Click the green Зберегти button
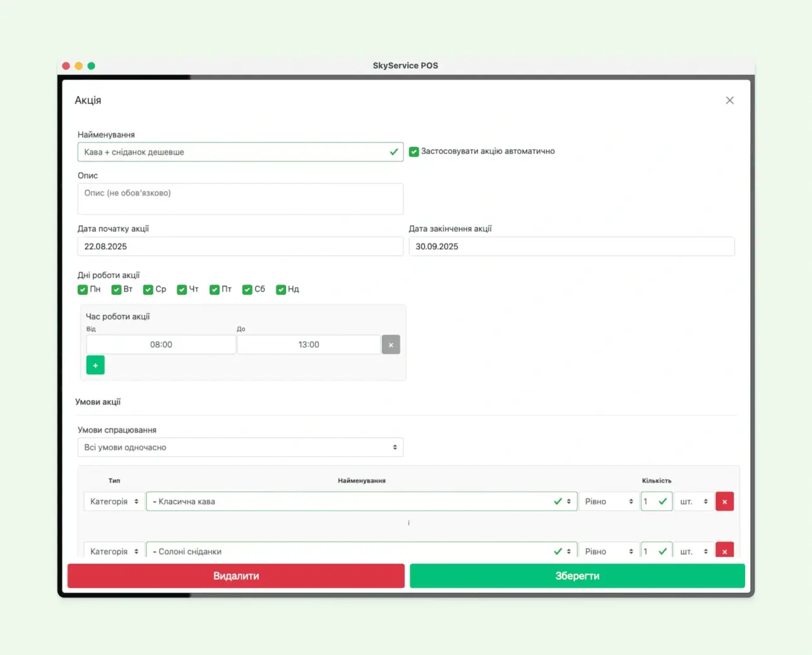812x655 pixels. pyautogui.click(x=577, y=576)
